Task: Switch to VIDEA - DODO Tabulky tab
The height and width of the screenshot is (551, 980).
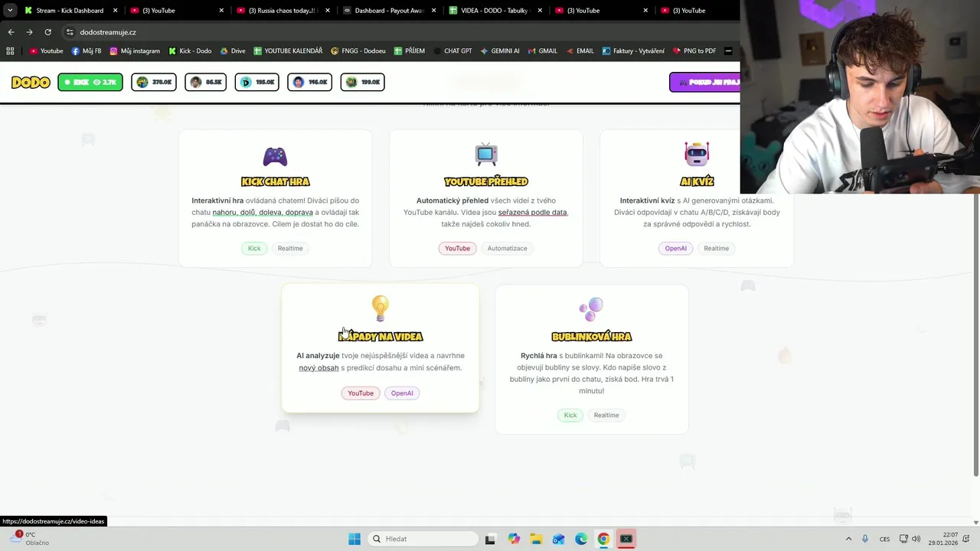Action: tap(495, 11)
